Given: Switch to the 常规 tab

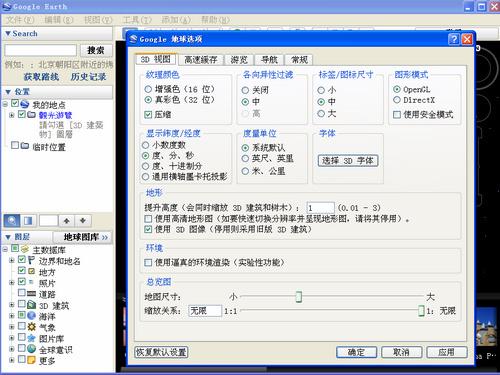Looking at the screenshot, I should tap(299, 60).
